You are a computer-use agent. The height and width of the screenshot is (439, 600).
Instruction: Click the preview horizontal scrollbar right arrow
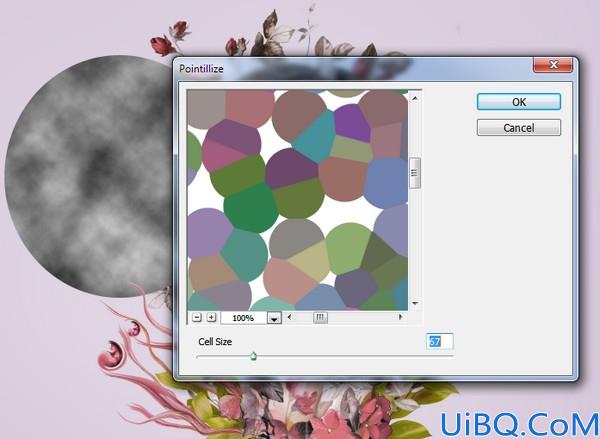tap(401, 317)
